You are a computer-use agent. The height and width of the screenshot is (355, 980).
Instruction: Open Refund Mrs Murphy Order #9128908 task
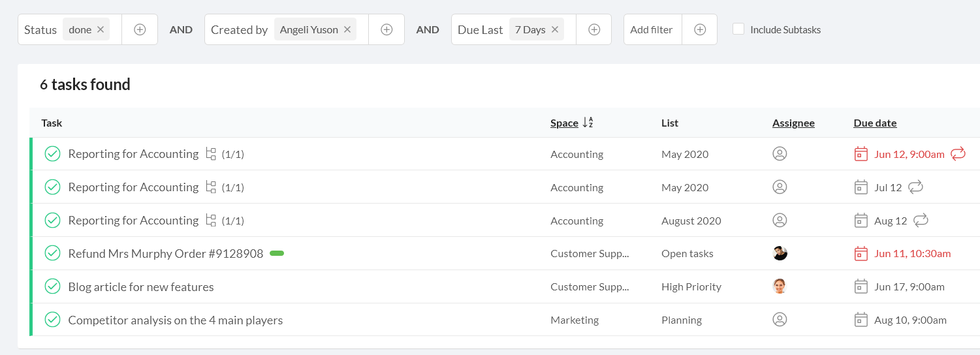click(166, 254)
